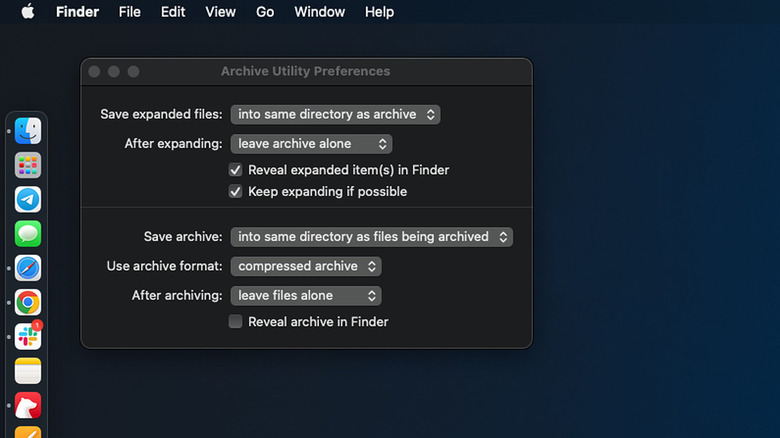This screenshot has height=438, width=780.
Task: Open Finder from the dock
Action: pos(28,131)
